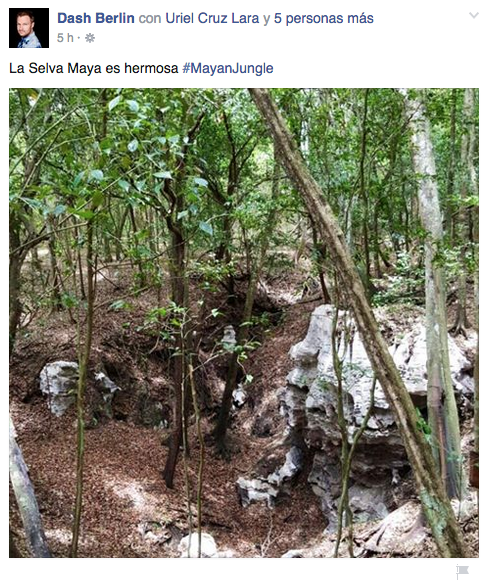
Task: Open the post via the 5 h timestamp
Action: click(x=65, y=38)
